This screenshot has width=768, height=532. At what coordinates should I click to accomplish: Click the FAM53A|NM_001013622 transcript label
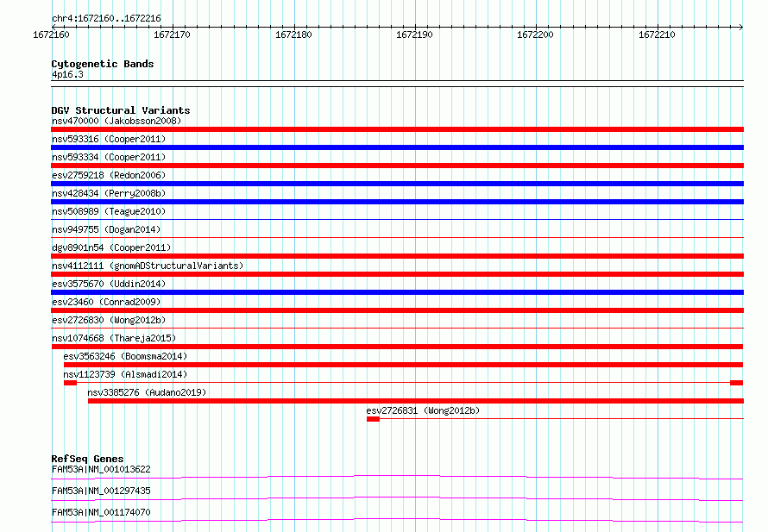[101, 469]
